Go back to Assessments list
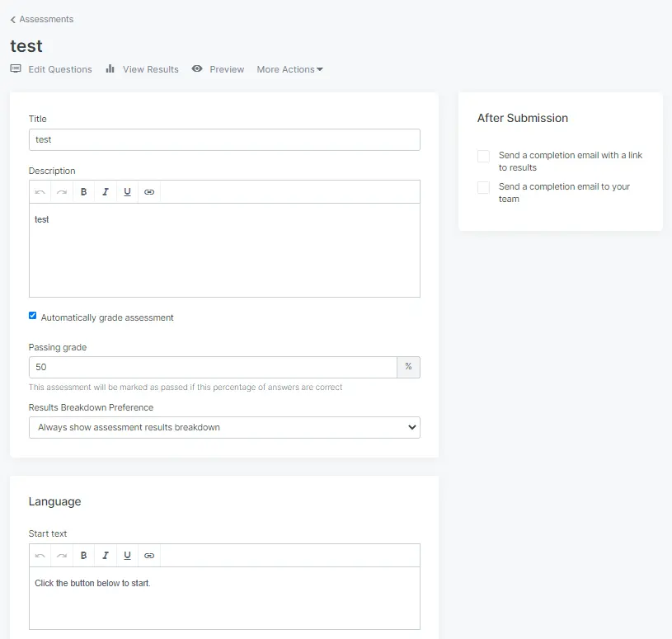 click(x=42, y=19)
